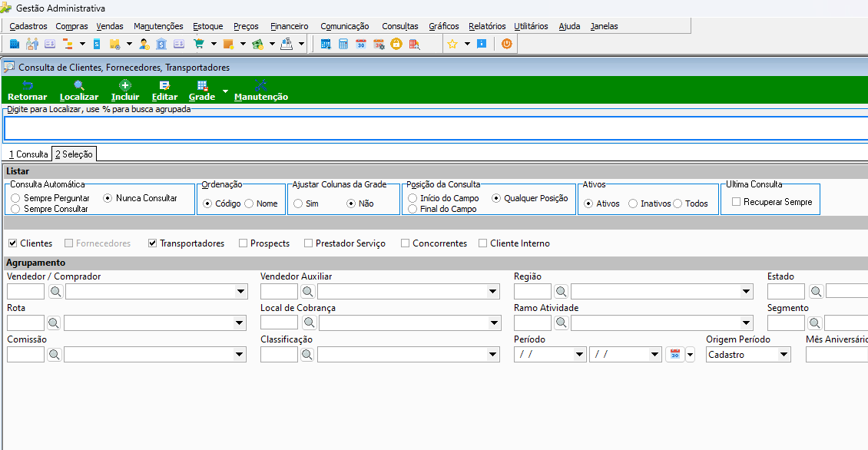
Task: Open the calculator icon in toolbar
Action: [x=343, y=44]
